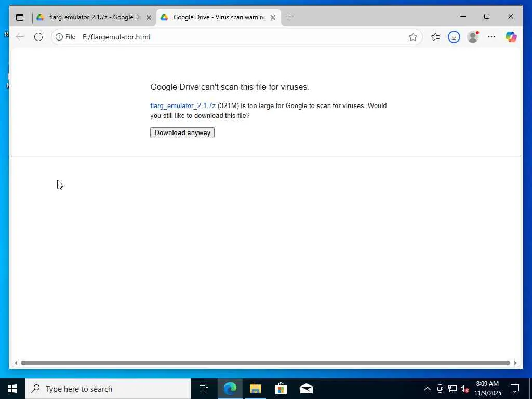Close the flarg_emulator_2.1.7z tab

(x=149, y=17)
